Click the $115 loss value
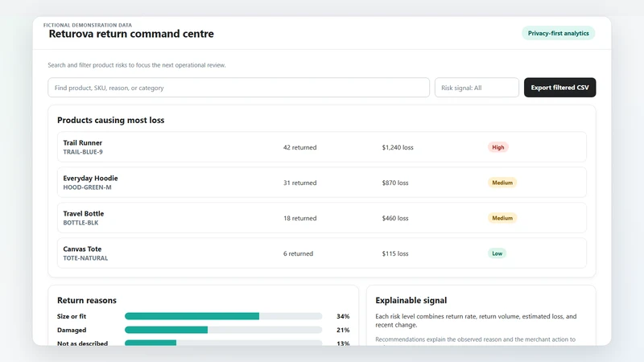 pyautogui.click(x=395, y=253)
